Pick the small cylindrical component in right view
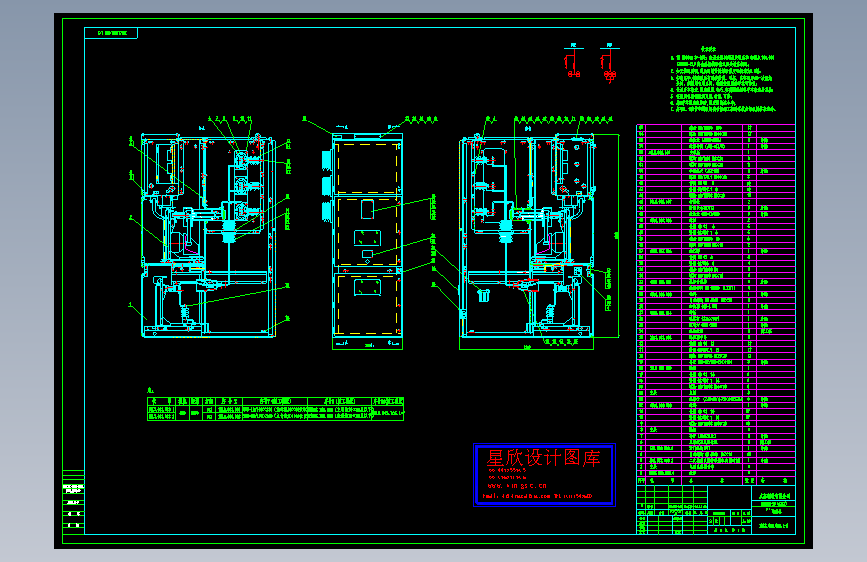Screen dimensions: 867x562 [484, 295]
